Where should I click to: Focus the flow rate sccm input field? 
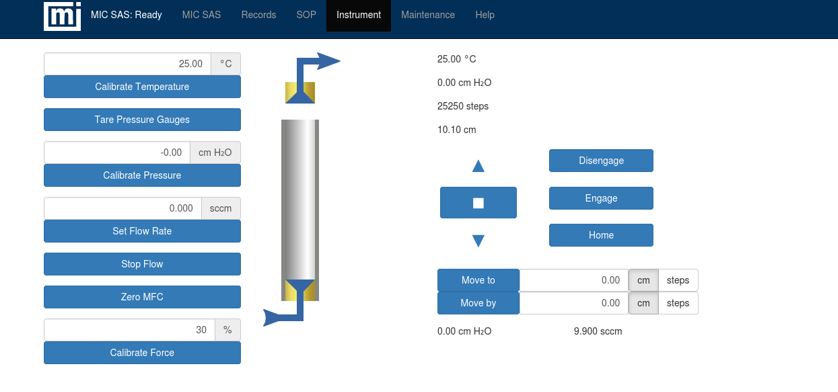123,209
